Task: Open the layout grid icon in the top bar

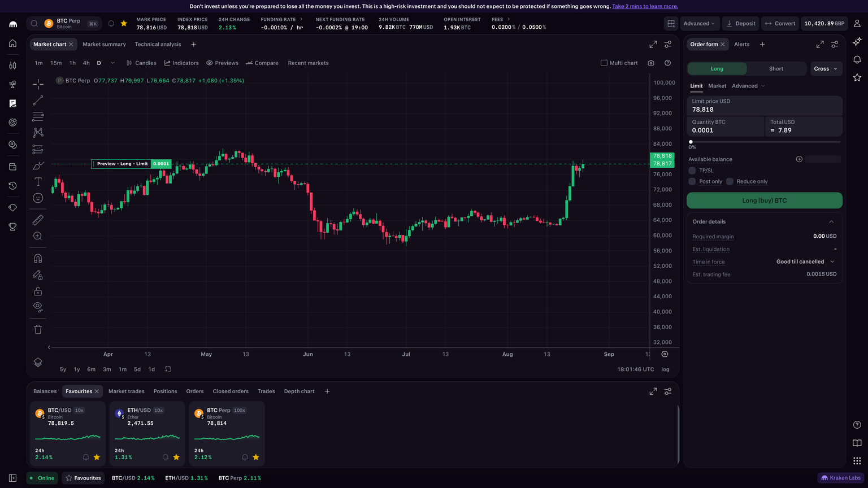Action: pos(671,23)
